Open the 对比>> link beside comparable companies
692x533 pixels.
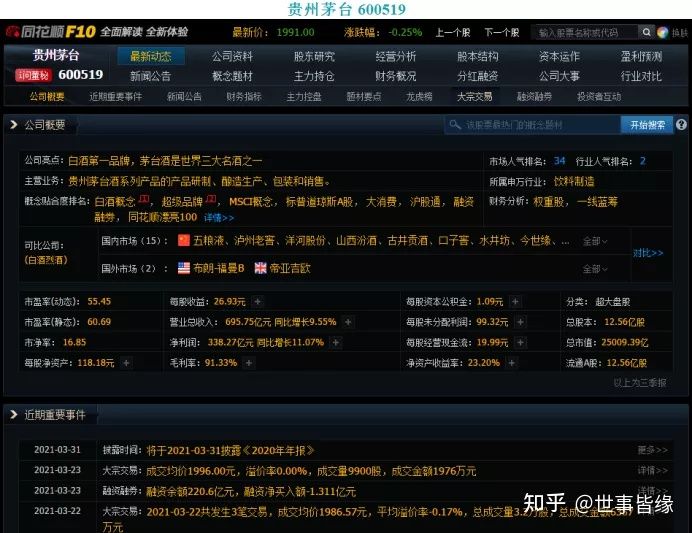[x=648, y=253]
